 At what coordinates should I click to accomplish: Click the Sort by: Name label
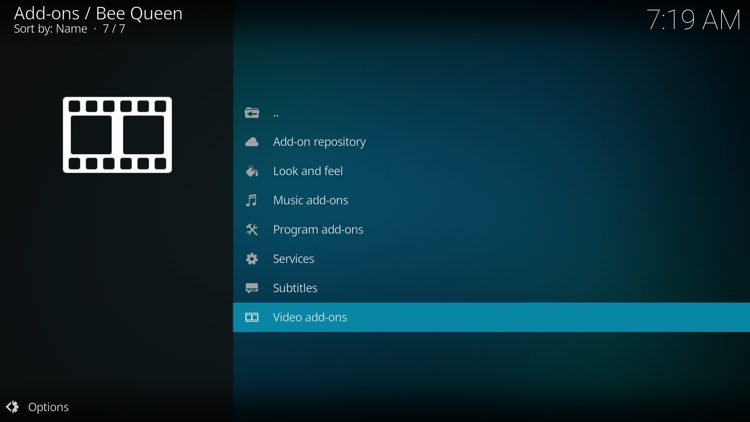point(50,29)
